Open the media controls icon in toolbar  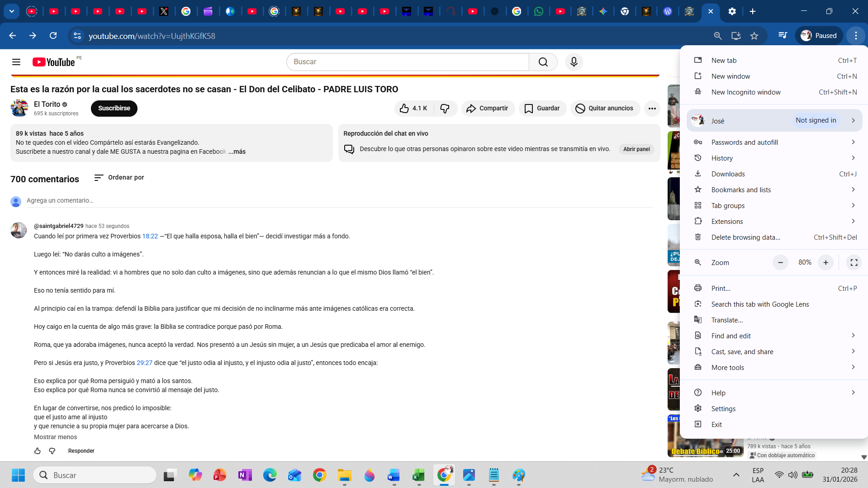[783, 36]
